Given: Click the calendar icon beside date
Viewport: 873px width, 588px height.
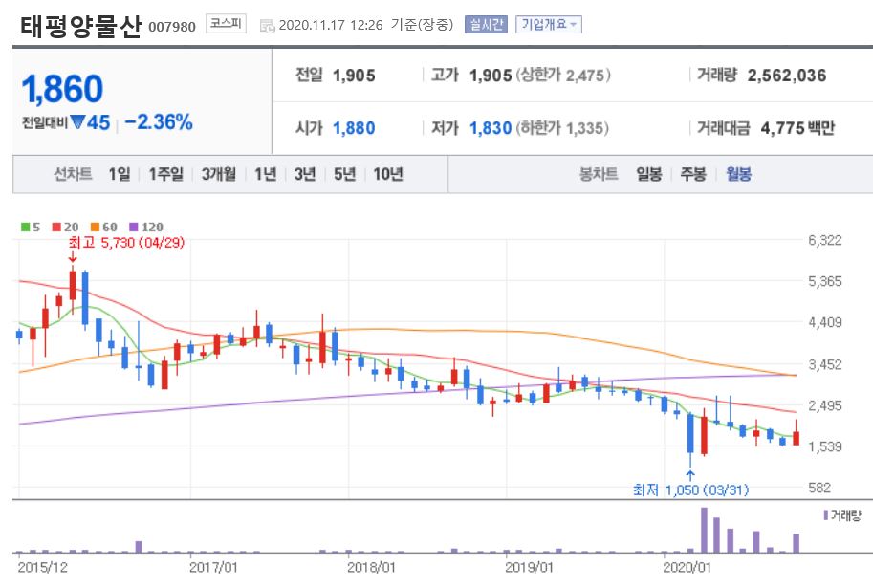Looking at the screenshot, I should tap(267, 26).
